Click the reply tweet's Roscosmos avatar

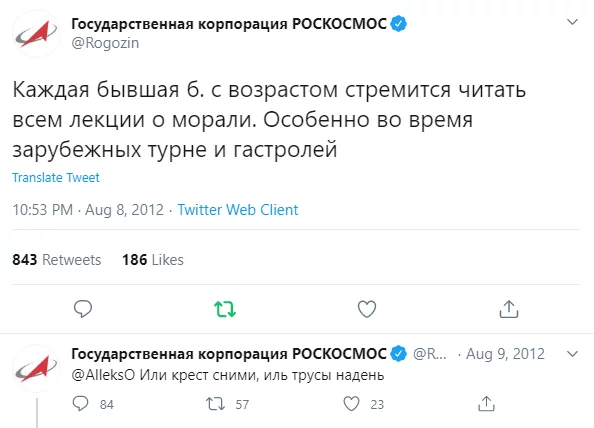[36, 368]
